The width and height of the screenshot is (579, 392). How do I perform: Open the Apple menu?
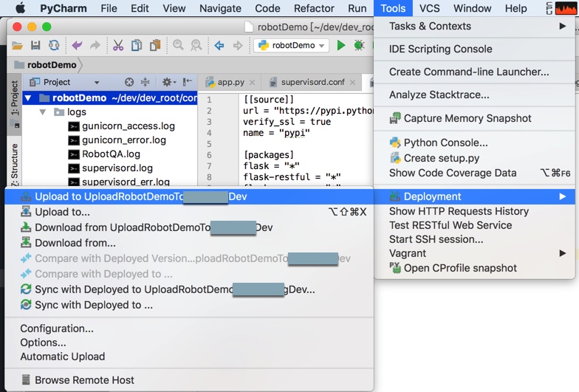[x=20, y=8]
